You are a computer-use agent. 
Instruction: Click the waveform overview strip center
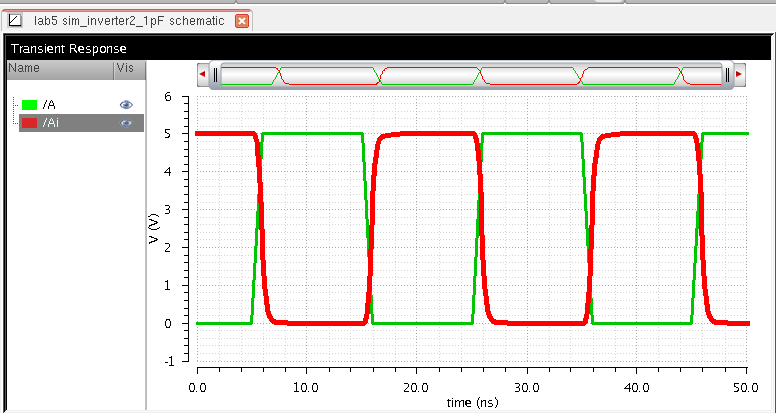[x=470, y=75]
